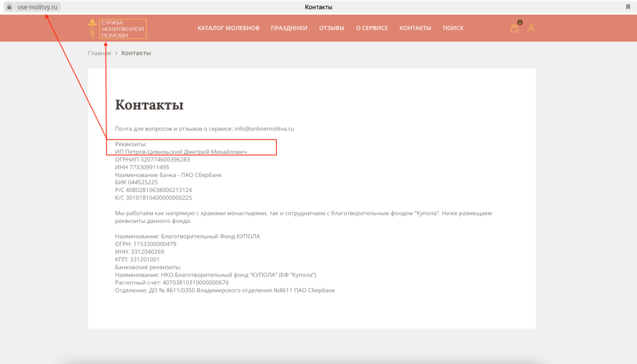The width and height of the screenshot is (637, 364).
Task: Click the vse-molitvy.ru address field
Action: [38, 7]
